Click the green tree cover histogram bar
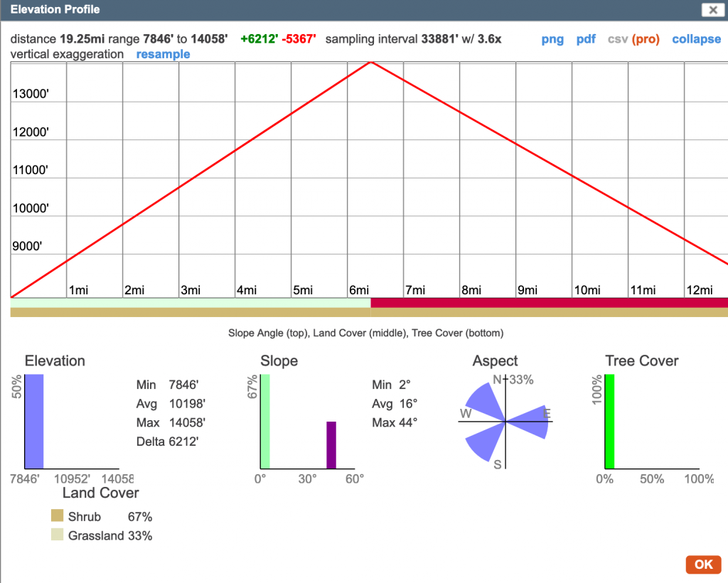Image resolution: width=728 pixels, height=583 pixels. point(609,421)
